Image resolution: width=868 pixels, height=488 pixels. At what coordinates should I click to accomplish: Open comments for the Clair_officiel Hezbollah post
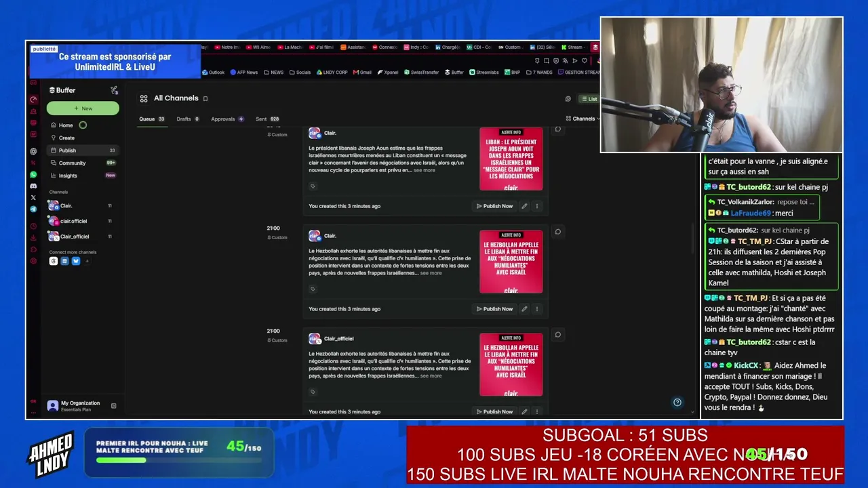[x=558, y=334]
